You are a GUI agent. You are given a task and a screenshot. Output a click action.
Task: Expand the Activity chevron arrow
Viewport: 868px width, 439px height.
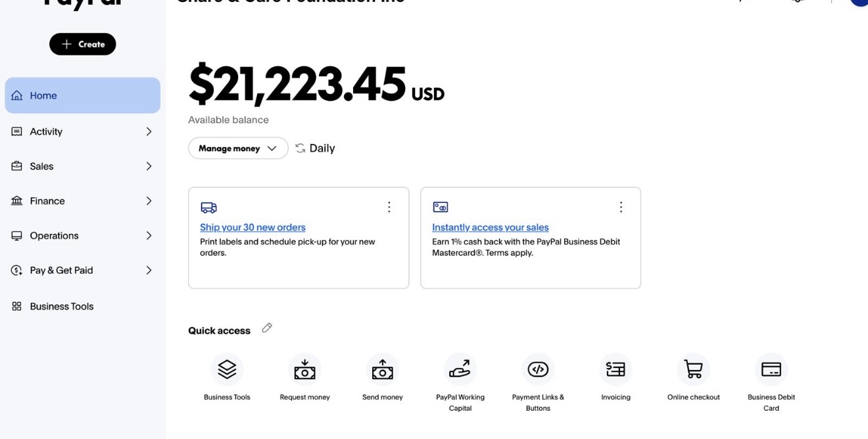click(x=149, y=131)
